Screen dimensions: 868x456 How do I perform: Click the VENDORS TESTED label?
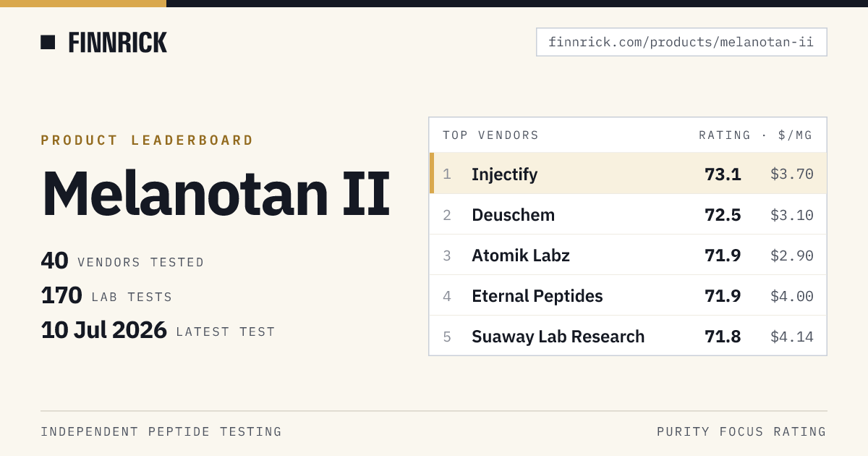click(141, 262)
